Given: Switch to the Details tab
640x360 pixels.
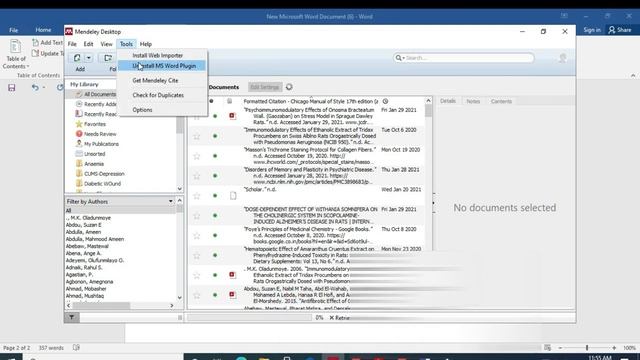Looking at the screenshot, I should coord(448,101).
